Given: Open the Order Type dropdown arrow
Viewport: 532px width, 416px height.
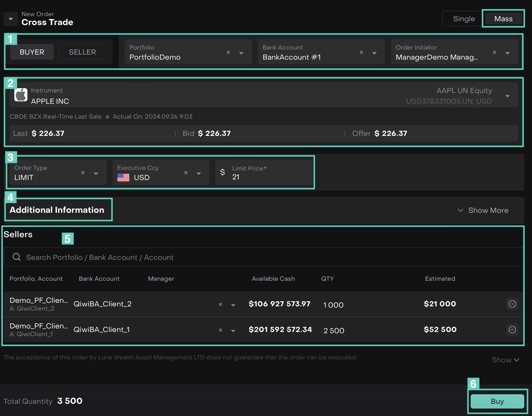Looking at the screenshot, I should (x=96, y=173).
